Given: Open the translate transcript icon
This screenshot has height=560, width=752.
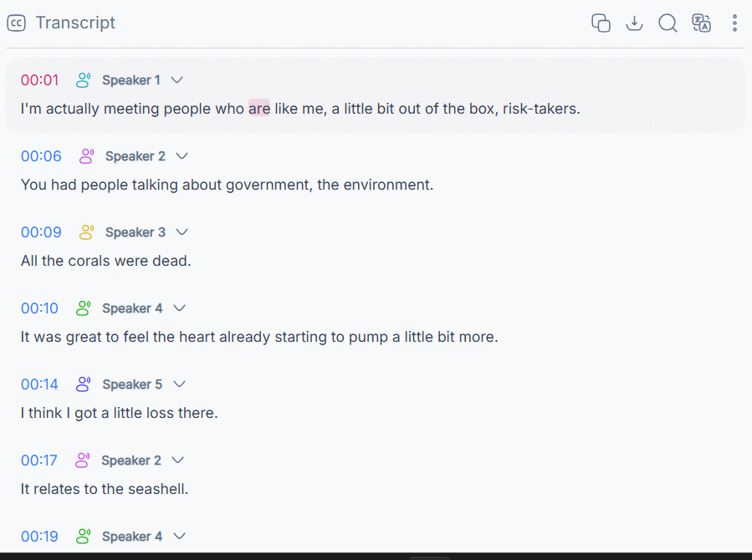Looking at the screenshot, I should (701, 23).
